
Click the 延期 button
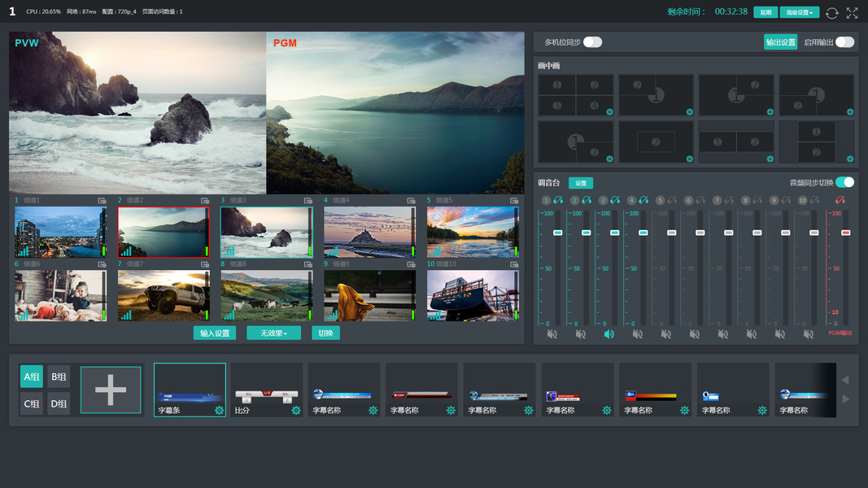[765, 12]
